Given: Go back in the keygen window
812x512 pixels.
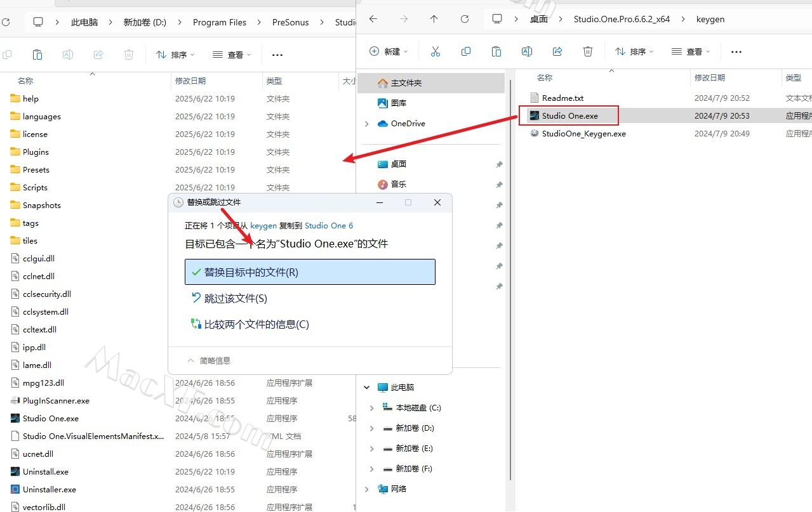Looking at the screenshot, I should [373, 19].
